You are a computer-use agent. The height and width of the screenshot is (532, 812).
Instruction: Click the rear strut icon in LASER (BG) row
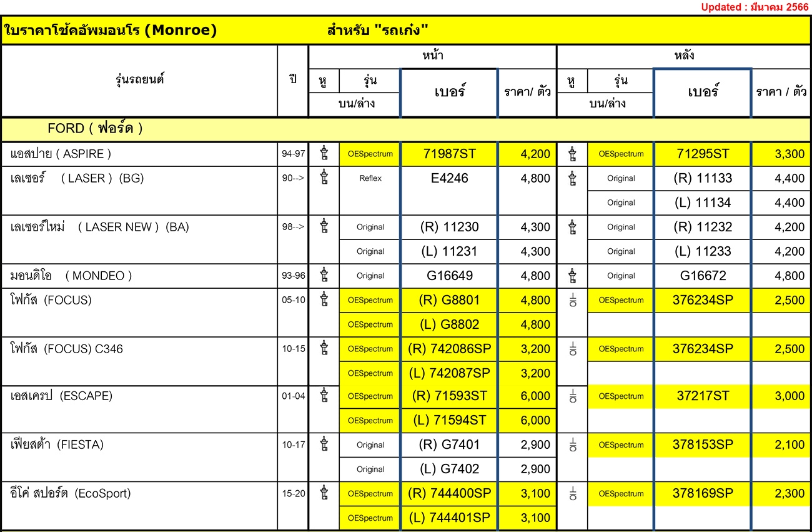[x=572, y=178]
